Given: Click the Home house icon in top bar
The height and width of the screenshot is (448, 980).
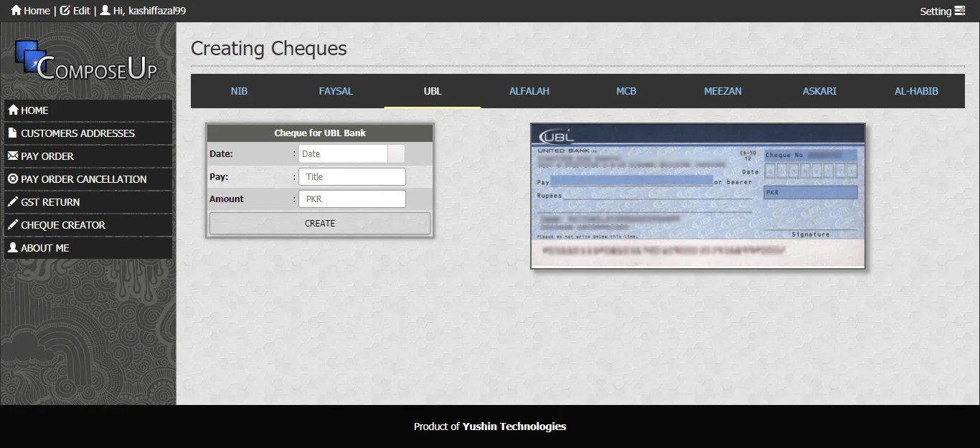Looking at the screenshot, I should tap(16, 11).
